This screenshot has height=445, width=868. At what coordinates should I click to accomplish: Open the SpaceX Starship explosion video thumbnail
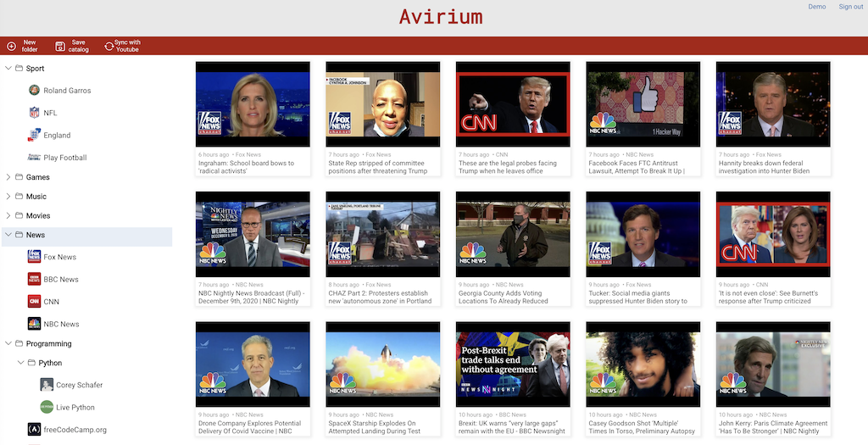pyautogui.click(x=382, y=365)
